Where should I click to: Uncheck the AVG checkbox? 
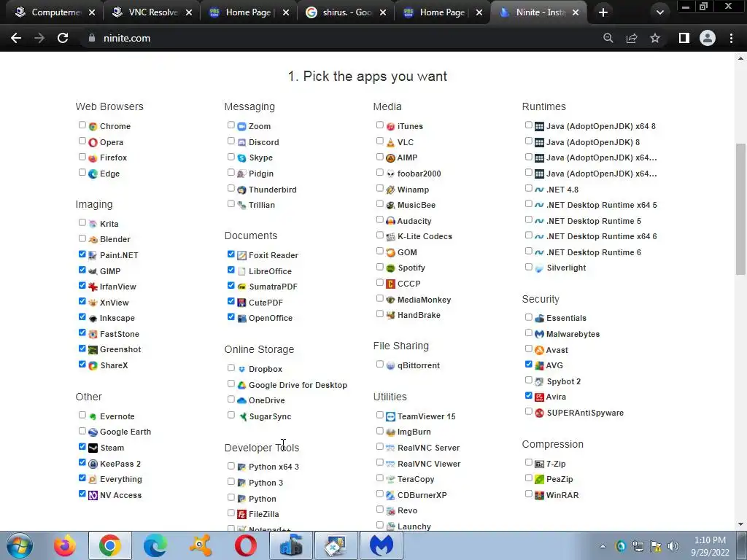tap(528, 365)
